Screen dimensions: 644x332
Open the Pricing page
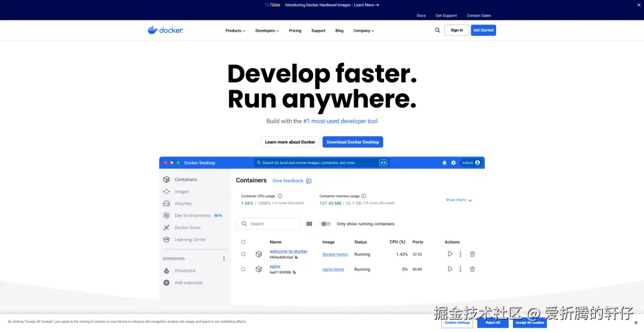point(295,30)
